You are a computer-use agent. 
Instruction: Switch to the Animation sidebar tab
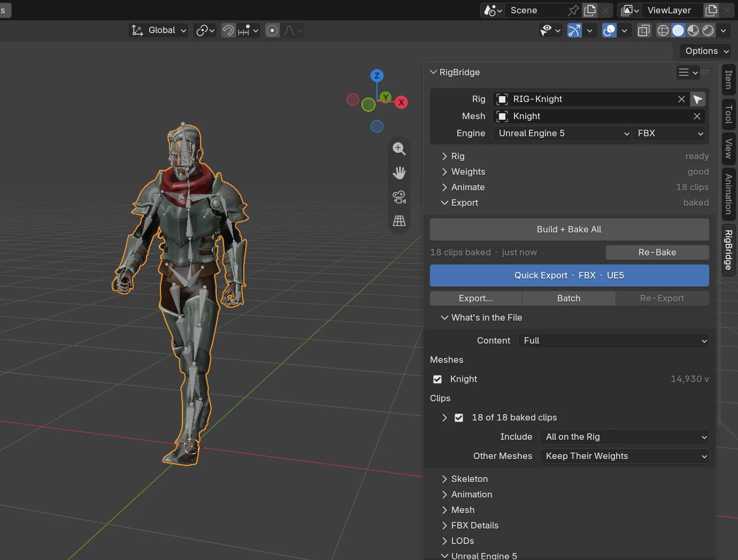pyautogui.click(x=728, y=194)
